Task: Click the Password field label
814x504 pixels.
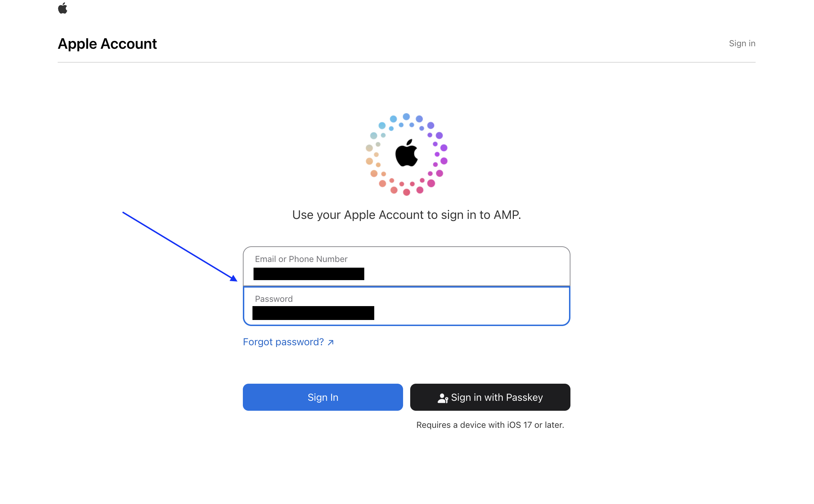Action: (x=274, y=299)
